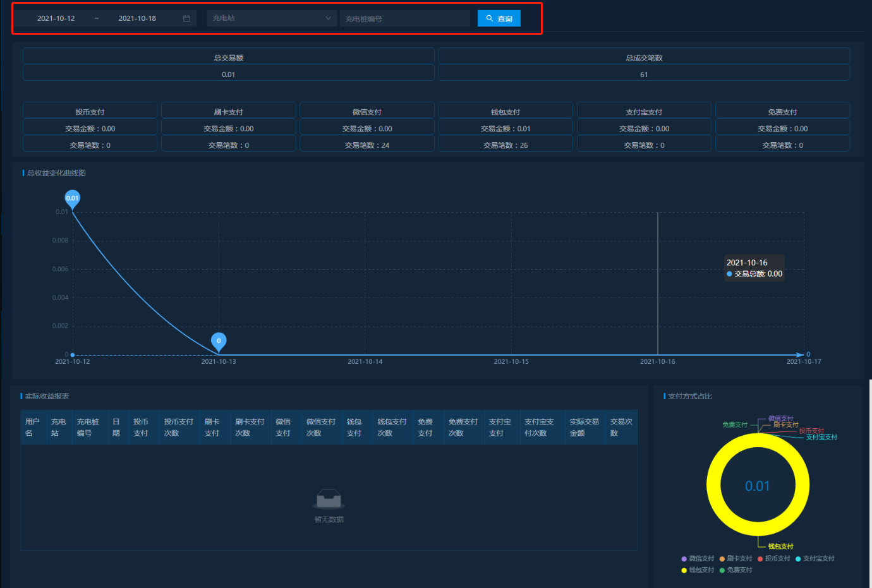Focus the 充电桩编号 input field

click(404, 19)
